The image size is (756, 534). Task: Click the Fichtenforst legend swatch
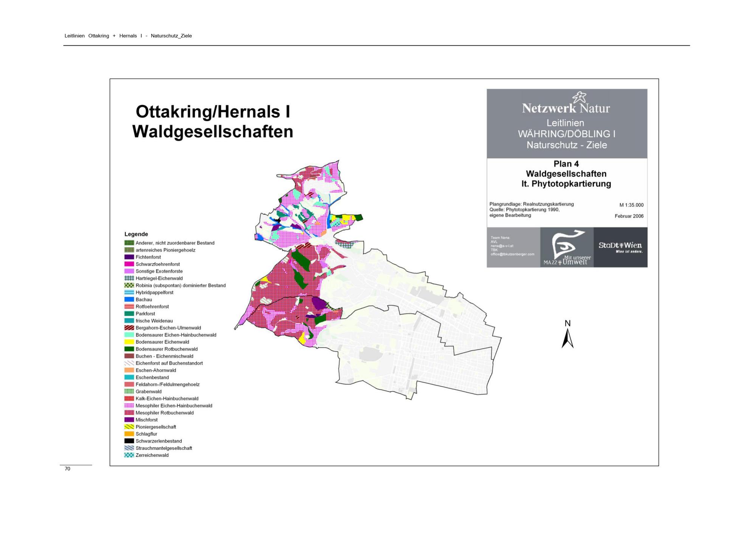129,257
